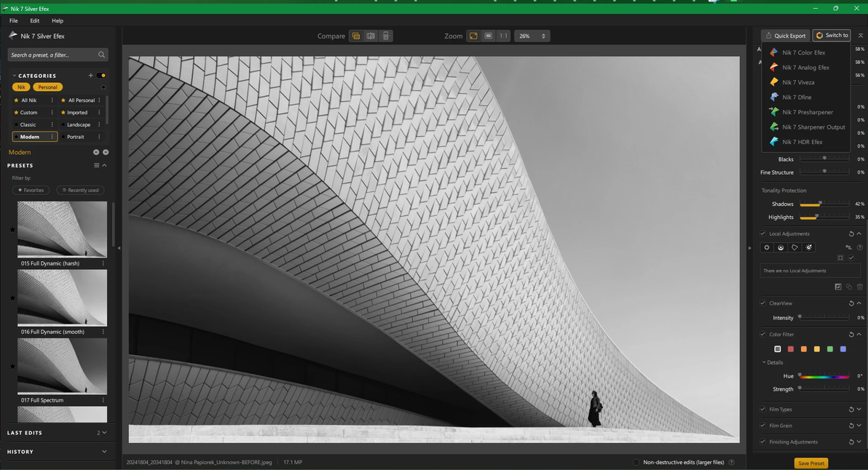Viewport: 868px width, 470px height.
Task: Select the split preview compare icon
Action: tap(371, 36)
